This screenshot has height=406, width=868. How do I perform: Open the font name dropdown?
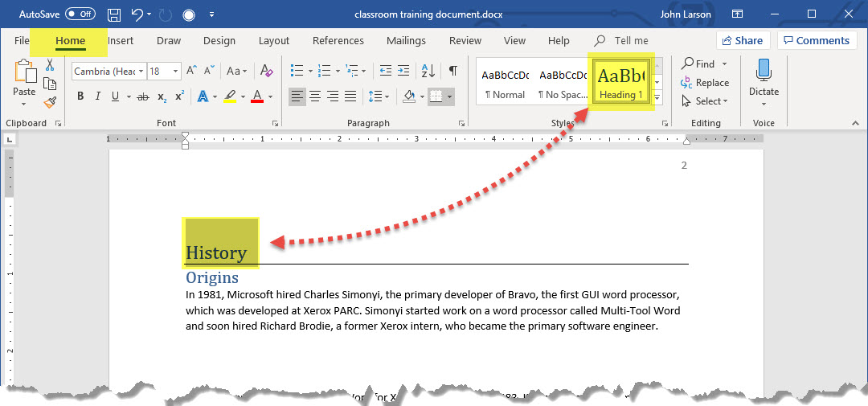point(141,72)
